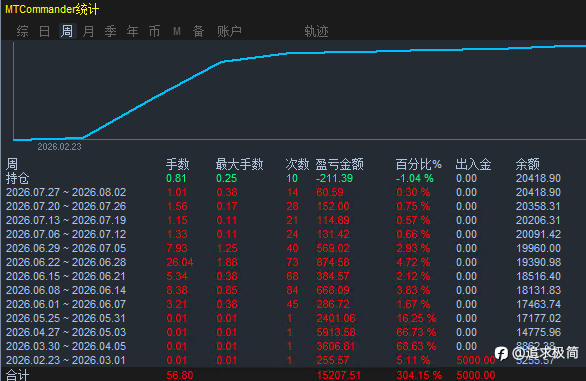586x381 pixels.
Task: Open the M tab
Action: 177,31
